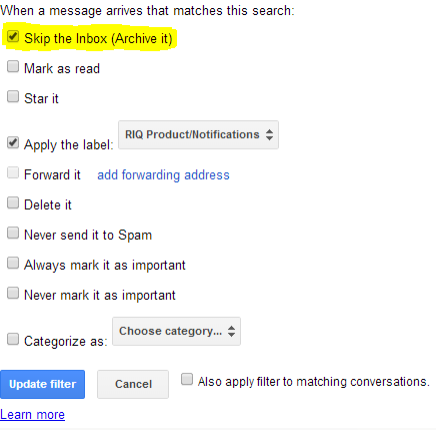Toggle the Forward it checkbox

pyautogui.click(x=13, y=173)
